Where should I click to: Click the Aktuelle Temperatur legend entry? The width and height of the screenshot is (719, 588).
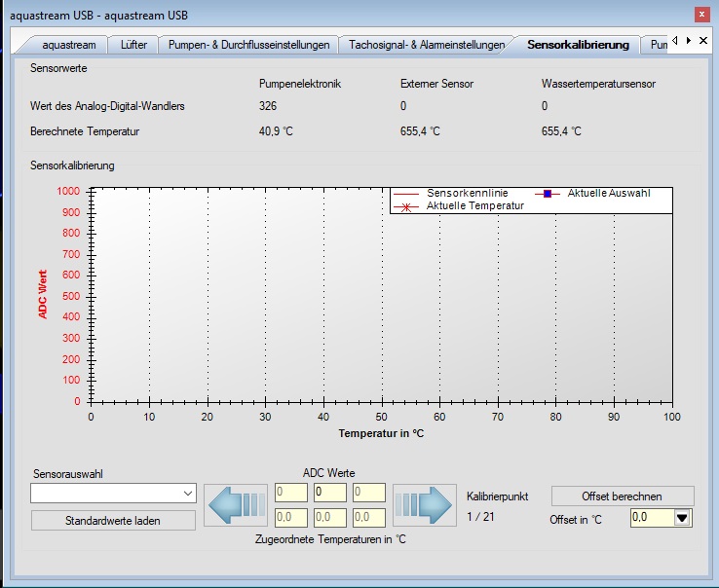459,205
